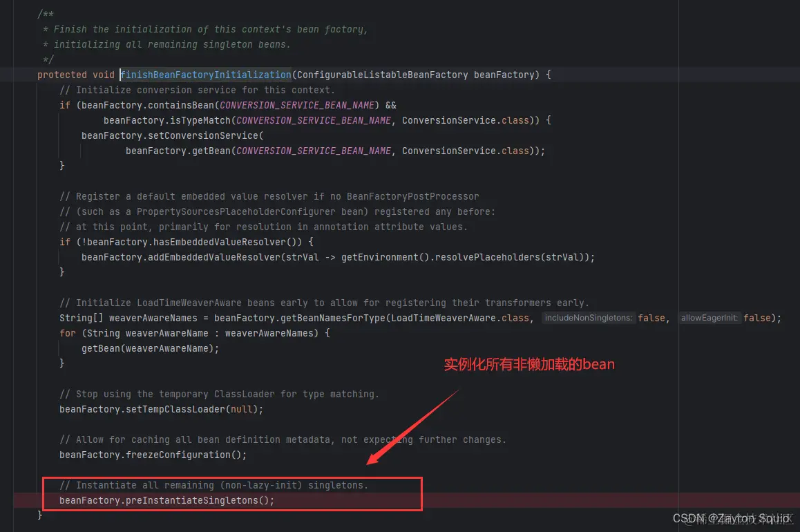Click the comment 'at this point, primarily for resolution'
The height and width of the screenshot is (532, 800).
[263, 227]
